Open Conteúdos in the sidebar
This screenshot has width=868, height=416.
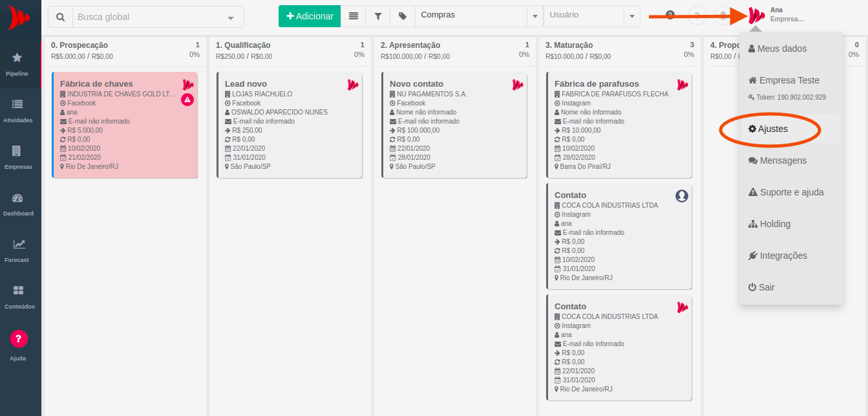pyautogui.click(x=18, y=296)
